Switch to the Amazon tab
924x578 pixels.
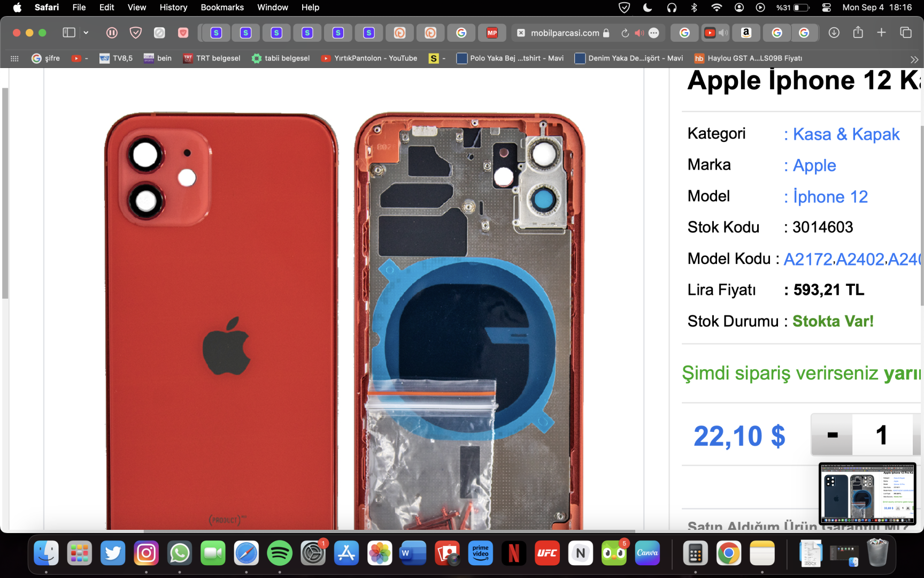(x=746, y=33)
